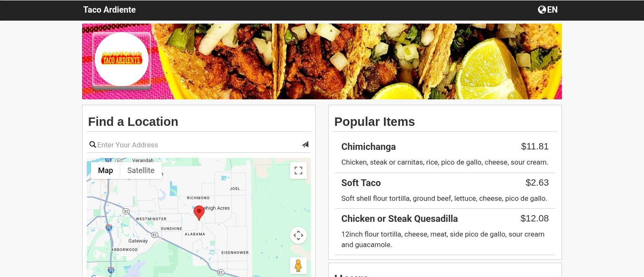The width and height of the screenshot is (644, 277).
Task: Click the taco banner photo
Action: point(322,61)
